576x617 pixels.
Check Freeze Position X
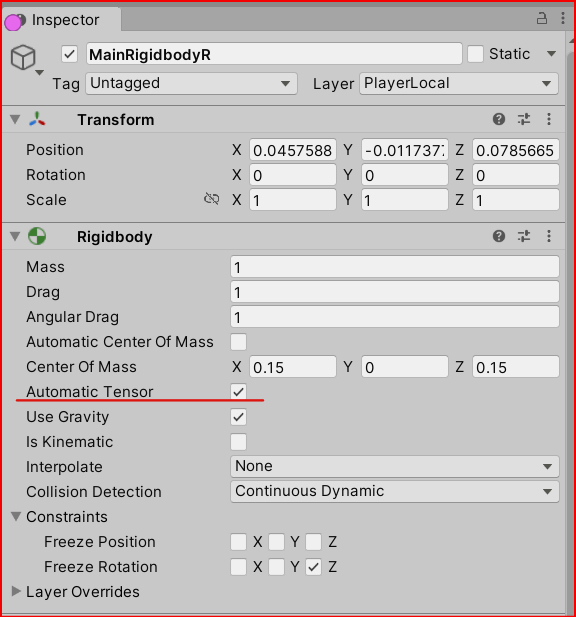tap(238, 541)
